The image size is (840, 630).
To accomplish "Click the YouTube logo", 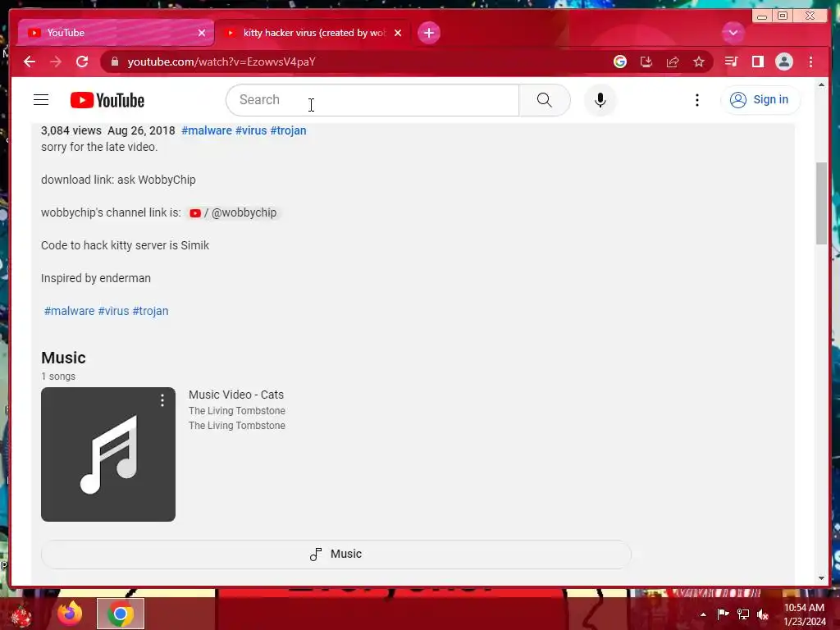I will 107,100.
